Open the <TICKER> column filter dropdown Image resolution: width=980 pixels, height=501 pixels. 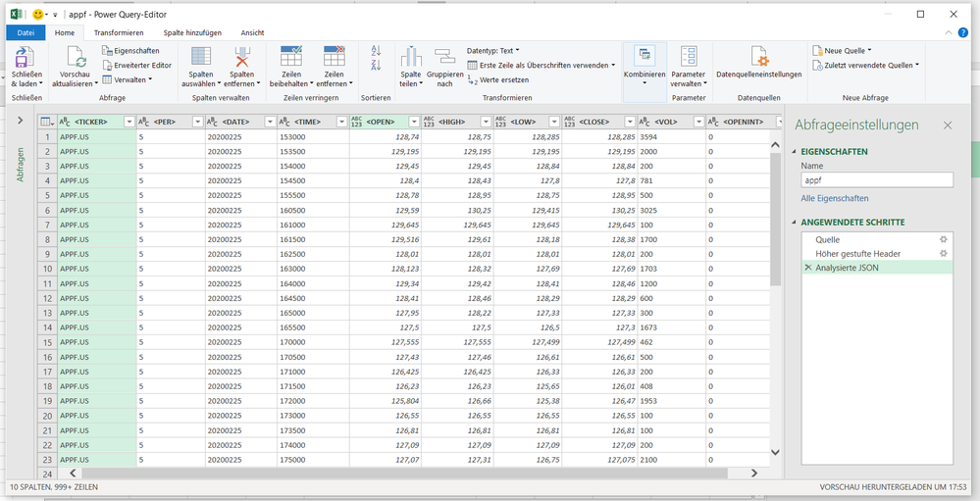coord(129,122)
